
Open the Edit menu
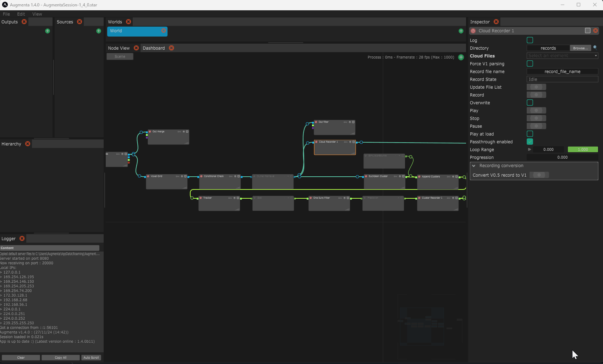[x=21, y=14]
